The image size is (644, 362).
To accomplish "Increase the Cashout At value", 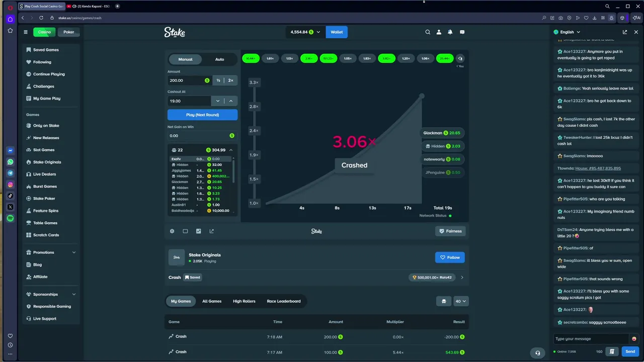I will coord(231,101).
